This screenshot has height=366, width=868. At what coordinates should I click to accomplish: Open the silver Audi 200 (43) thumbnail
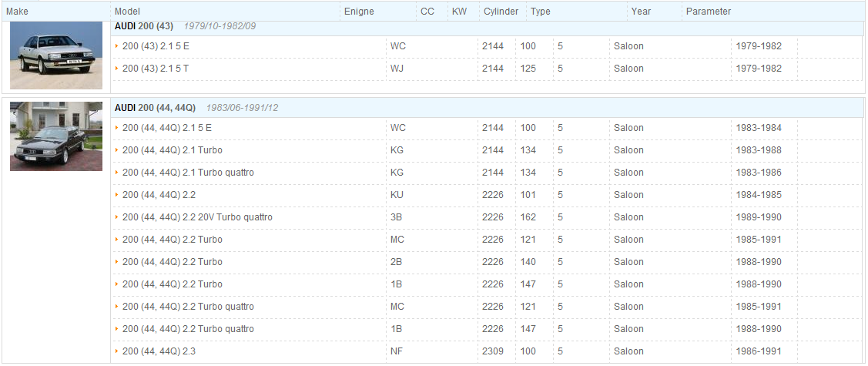click(56, 55)
